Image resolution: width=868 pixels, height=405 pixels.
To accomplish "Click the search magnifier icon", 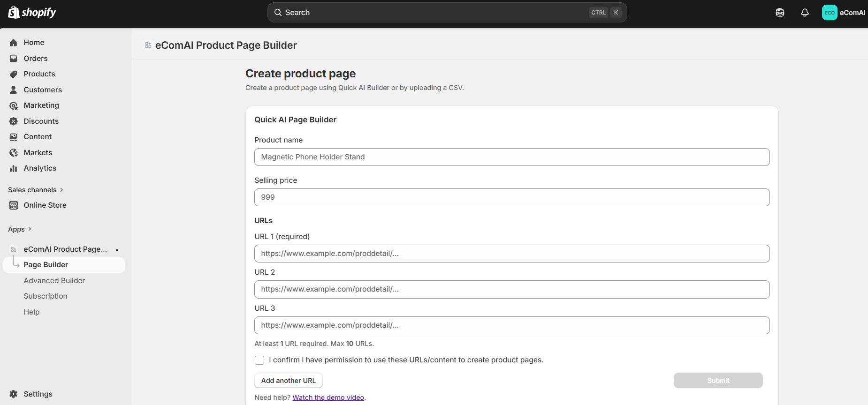I will (278, 13).
